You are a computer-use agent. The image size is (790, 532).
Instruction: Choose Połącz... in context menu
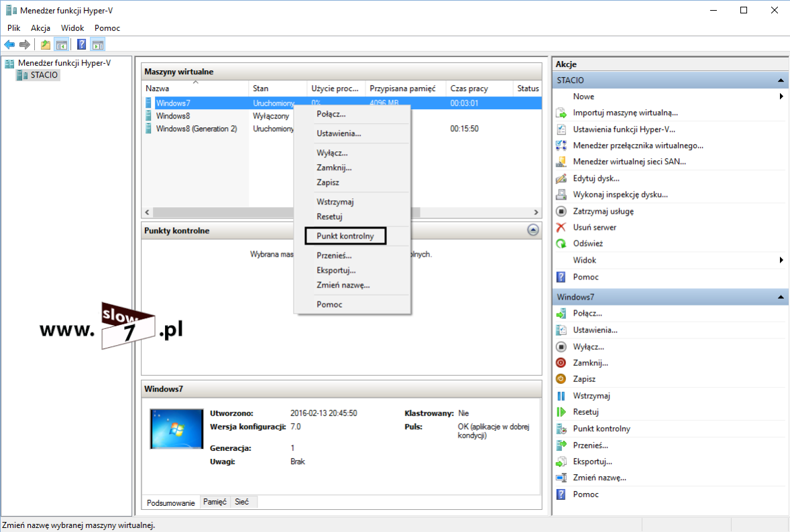tap(352, 115)
